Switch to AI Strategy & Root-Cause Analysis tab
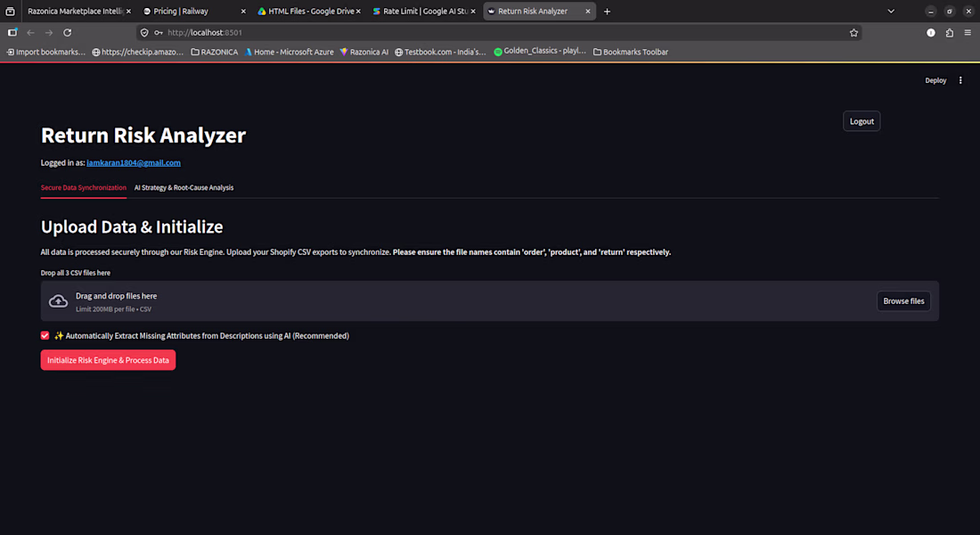The width and height of the screenshot is (980, 535). (184, 188)
